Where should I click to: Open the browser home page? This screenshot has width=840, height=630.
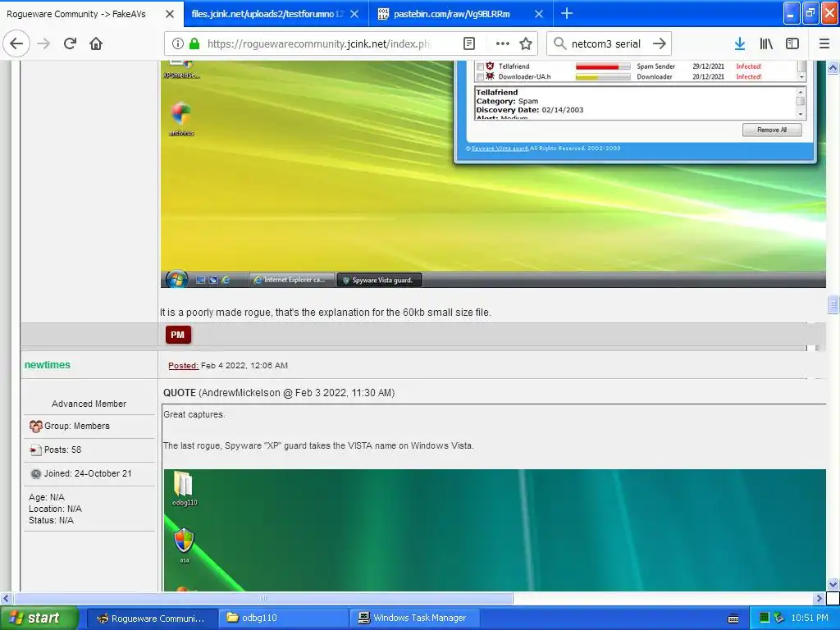pyautogui.click(x=96, y=43)
